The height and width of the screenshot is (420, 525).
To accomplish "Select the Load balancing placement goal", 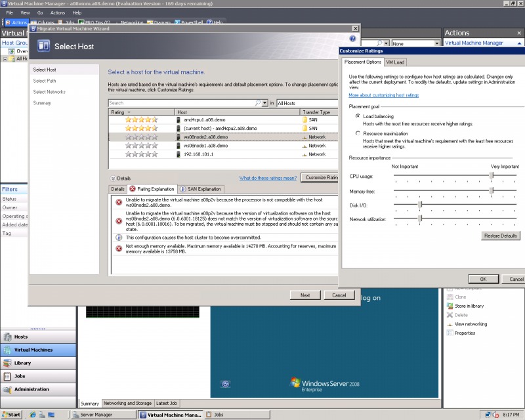I will (358, 116).
